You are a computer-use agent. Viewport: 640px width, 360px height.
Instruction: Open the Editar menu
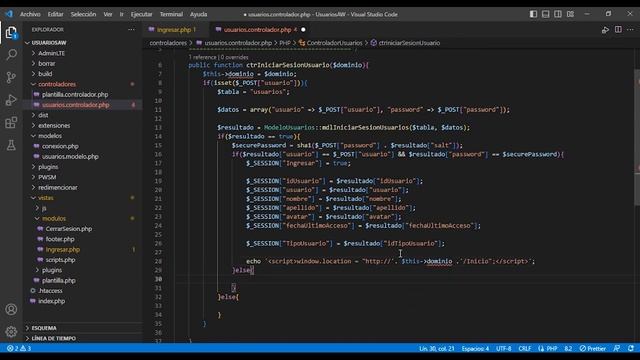(x=56, y=14)
